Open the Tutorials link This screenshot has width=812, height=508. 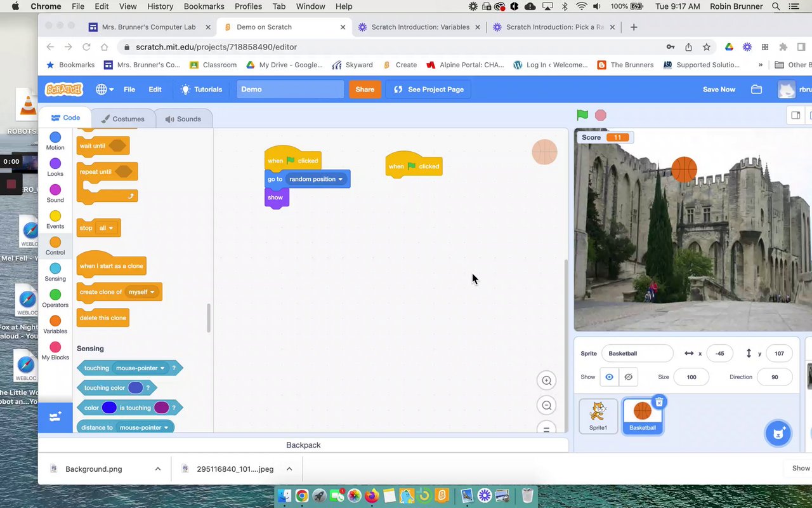(x=201, y=90)
